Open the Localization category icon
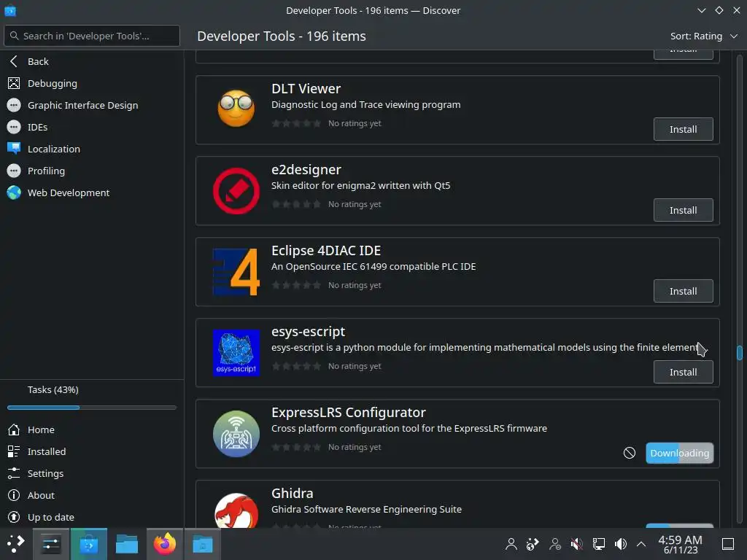Screen dimensions: 747x560 coord(14,149)
